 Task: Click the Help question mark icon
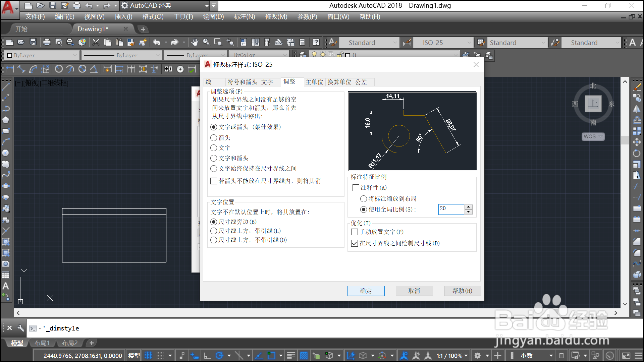(316, 42)
